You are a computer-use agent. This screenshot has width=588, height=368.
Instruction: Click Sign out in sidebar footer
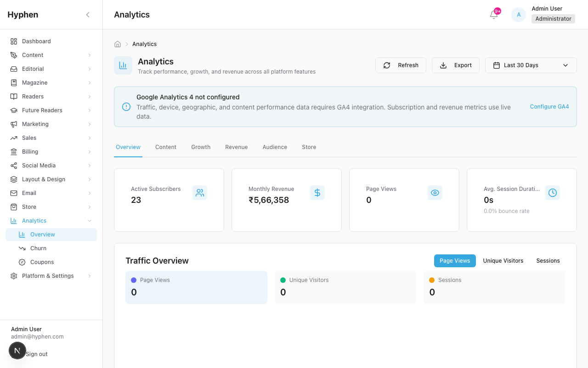(x=37, y=354)
